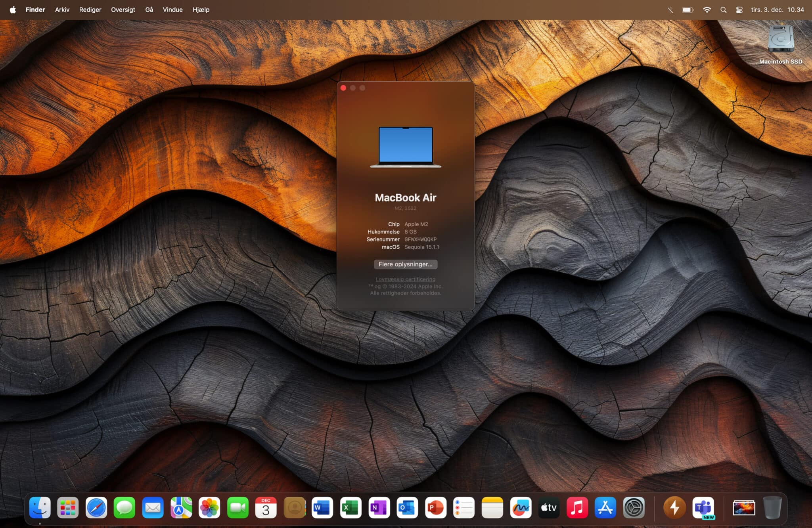Open the Gå menu
The width and height of the screenshot is (812, 528).
pyautogui.click(x=149, y=10)
